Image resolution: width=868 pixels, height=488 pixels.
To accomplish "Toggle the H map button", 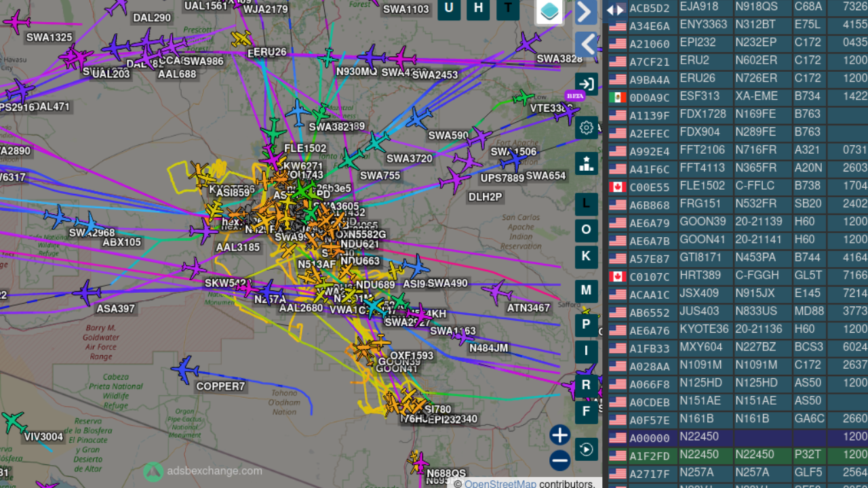I will pos(479,8).
